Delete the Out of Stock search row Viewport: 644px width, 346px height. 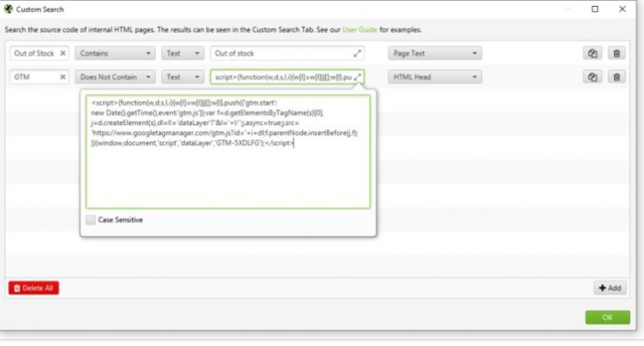click(x=617, y=53)
